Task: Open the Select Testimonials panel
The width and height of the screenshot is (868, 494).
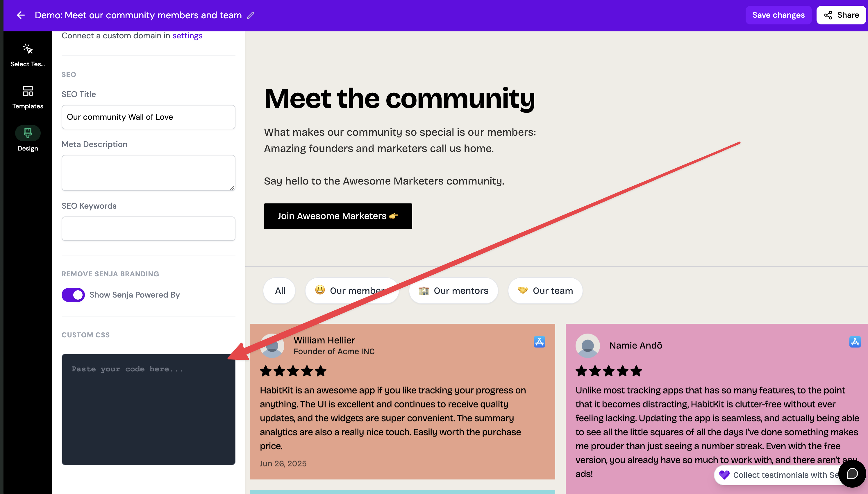Action: 28,56
